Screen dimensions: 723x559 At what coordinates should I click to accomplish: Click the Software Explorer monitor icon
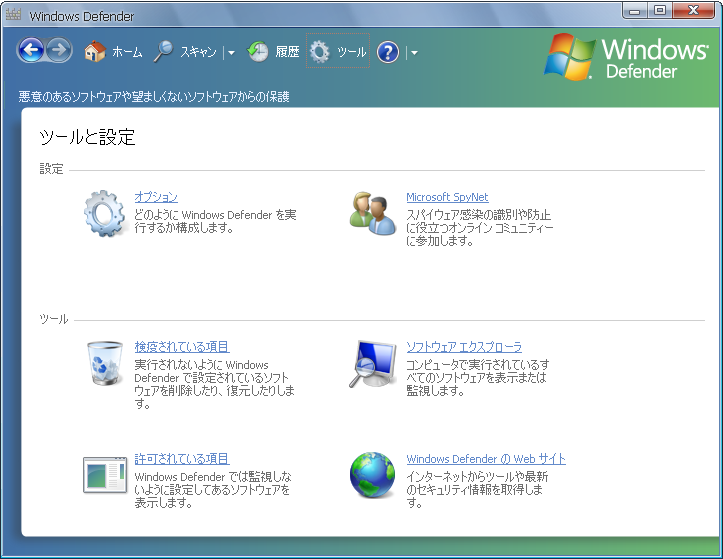pyautogui.click(x=373, y=364)
